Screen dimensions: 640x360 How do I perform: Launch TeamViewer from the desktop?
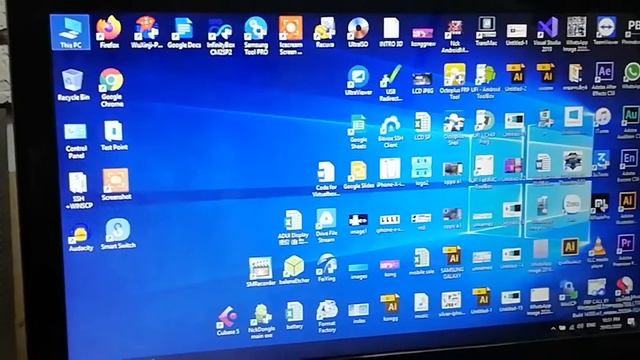[606, 30]
